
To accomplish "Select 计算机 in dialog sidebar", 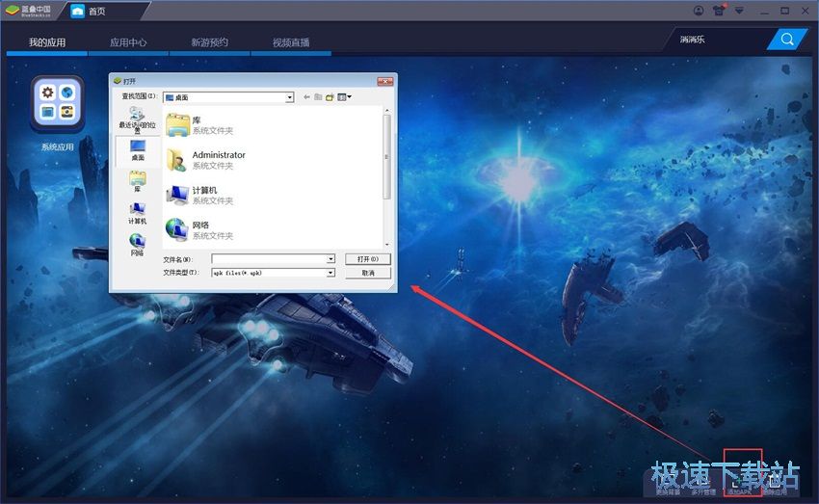I will (138, 214).
